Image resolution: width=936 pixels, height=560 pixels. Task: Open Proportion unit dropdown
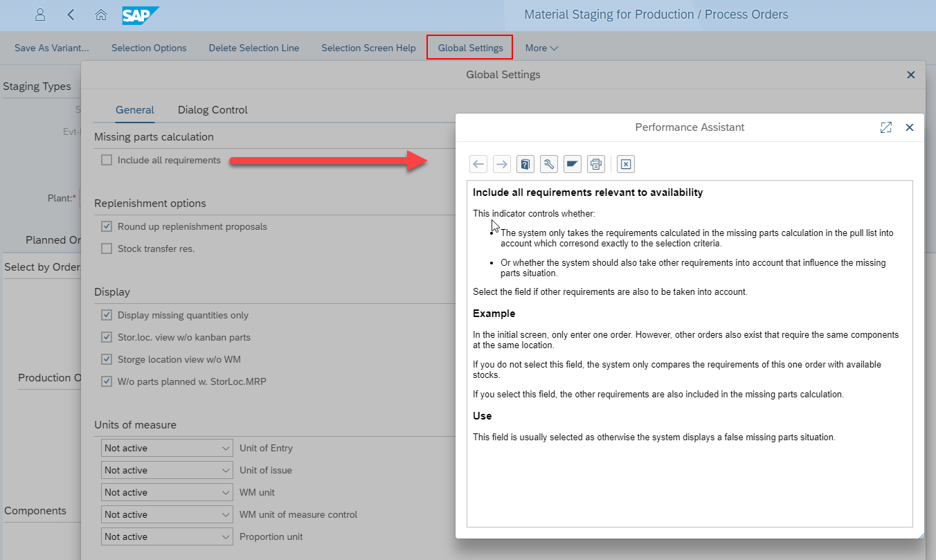pyautogui.click(x=167, y=536)
